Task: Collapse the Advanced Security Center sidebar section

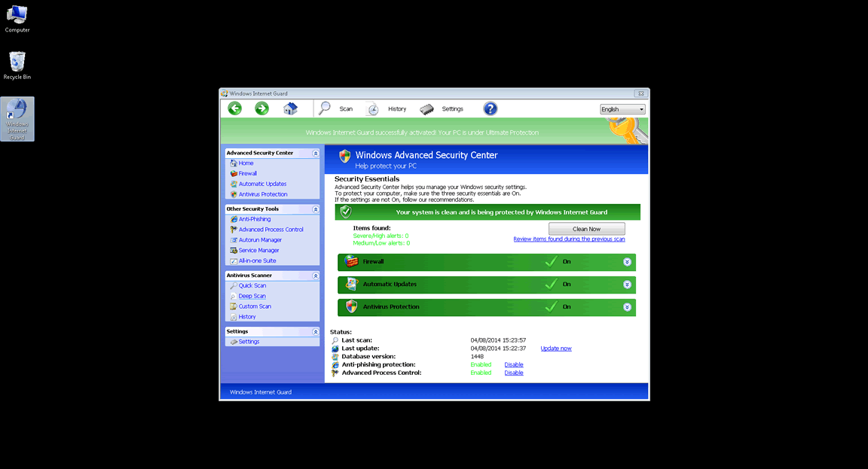Action: coord(316,153)
